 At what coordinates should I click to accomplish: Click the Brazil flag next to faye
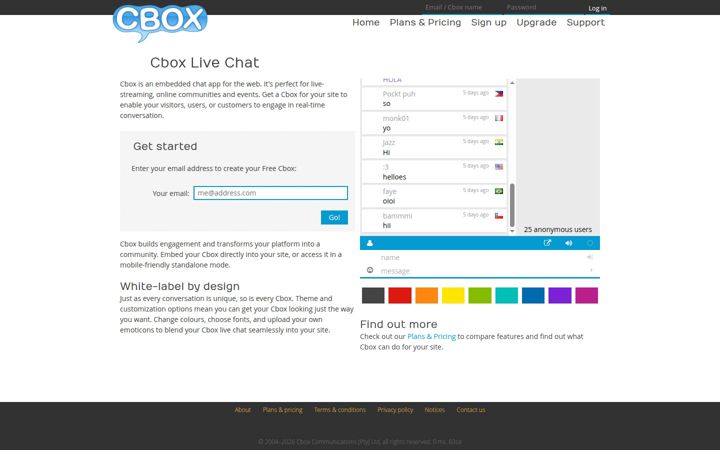(499, 191)
